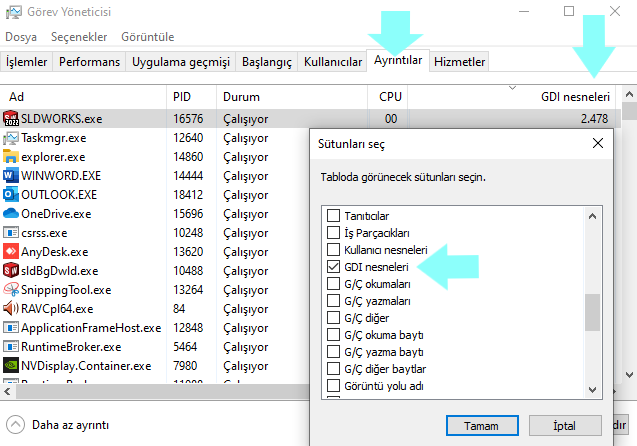The width and height of the screenshot is (637, 446).
Task: Select the Taskmgr.exe icon in list
Action: coord(12,138)
